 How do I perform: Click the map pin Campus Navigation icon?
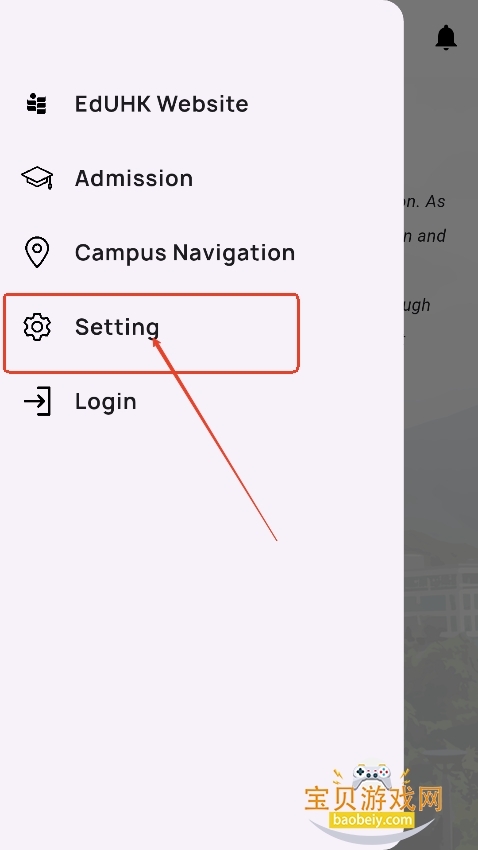[x=37, y=252]
